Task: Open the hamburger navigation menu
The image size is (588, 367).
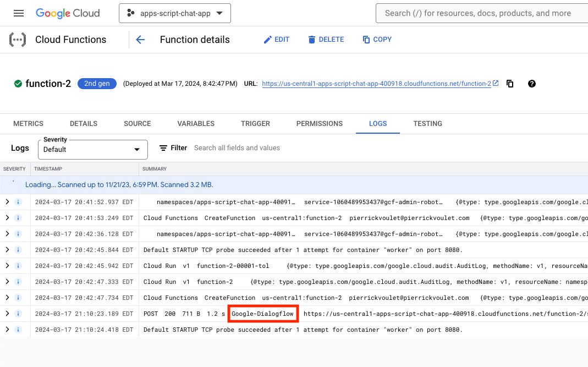Action: [19, 13]
